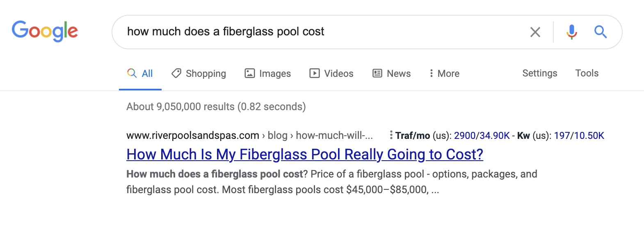Clear the search query with the X
Image resolution: width=644 pixels, height=226 pixels.
tap(535, 32)
